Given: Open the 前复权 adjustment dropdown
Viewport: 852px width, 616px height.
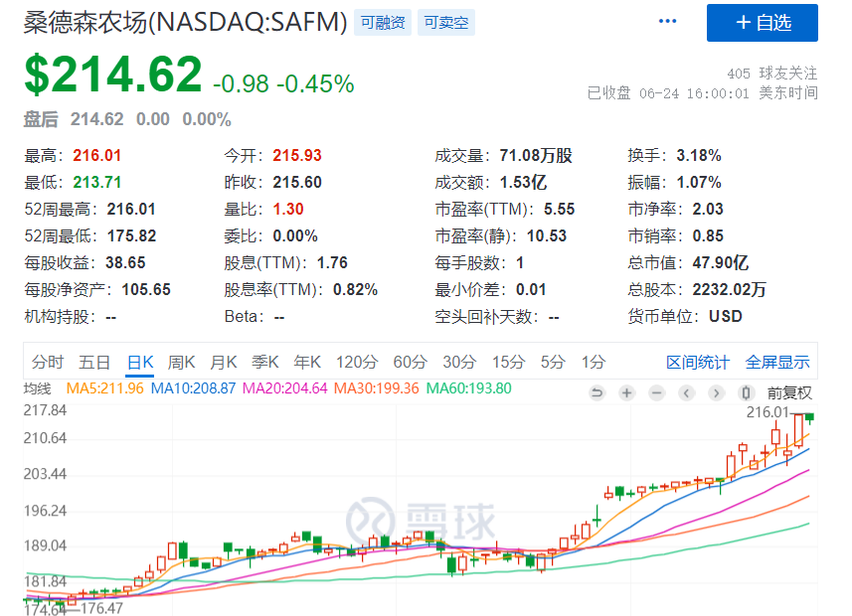Looking at the screenshot, I should [x=789, y=392].
